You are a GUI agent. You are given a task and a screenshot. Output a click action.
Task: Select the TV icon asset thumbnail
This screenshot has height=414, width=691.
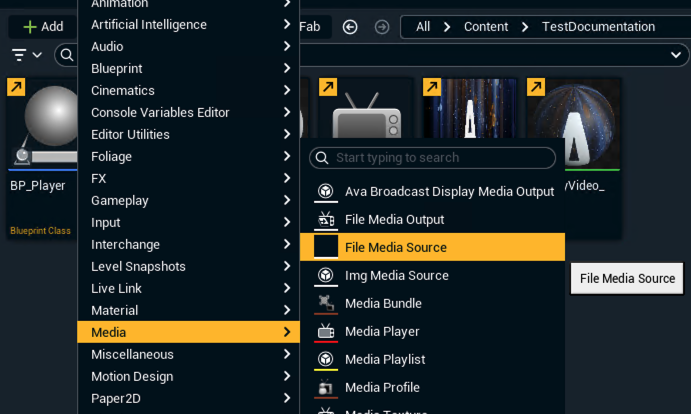(365, 109)
